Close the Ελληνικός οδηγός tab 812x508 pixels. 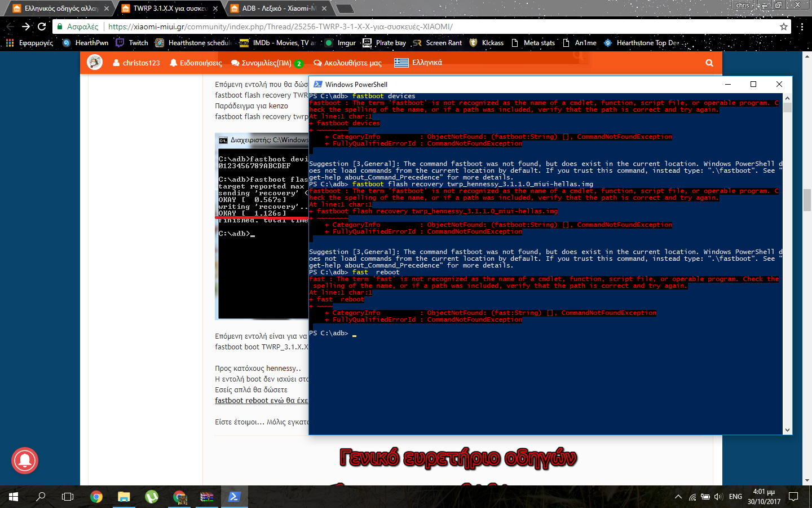tap(107, 8)
